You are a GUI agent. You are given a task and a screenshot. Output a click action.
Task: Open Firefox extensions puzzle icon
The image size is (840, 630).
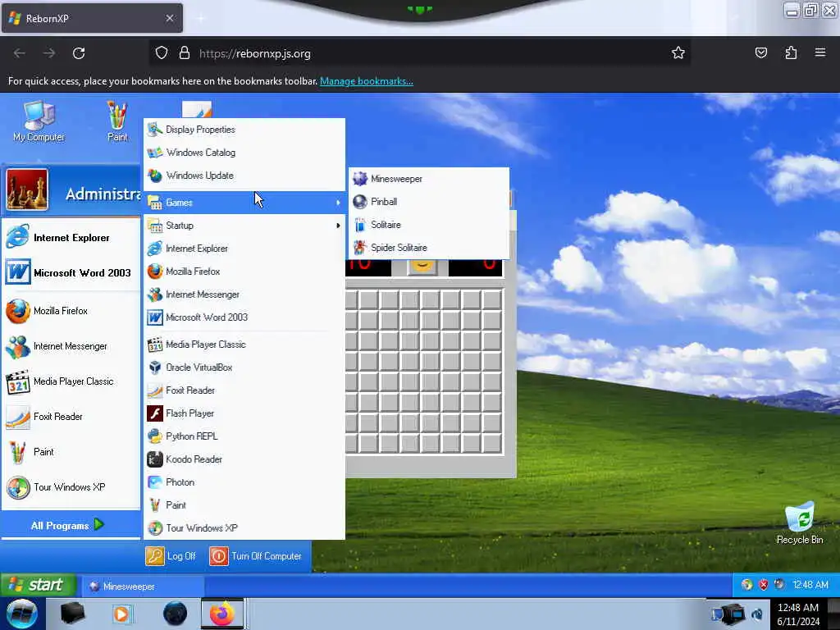(x=791, y=52)
